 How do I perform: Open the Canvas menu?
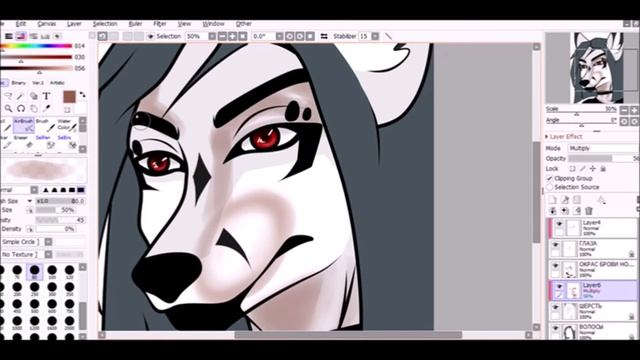[x=47, y=24]
